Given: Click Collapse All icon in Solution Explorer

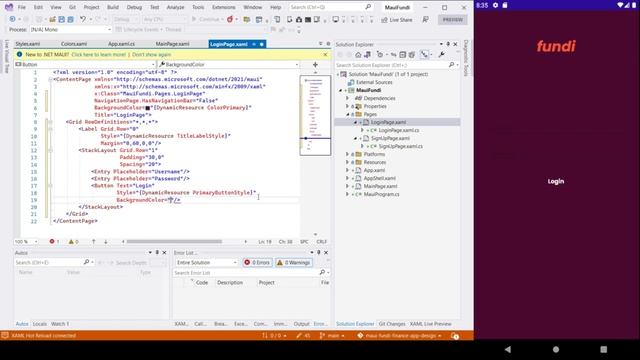Looking at the screenshot, I should point(402,55).
